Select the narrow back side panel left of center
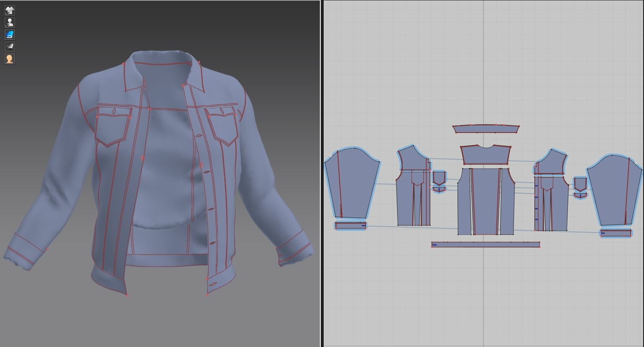 [x=464, y=202]
